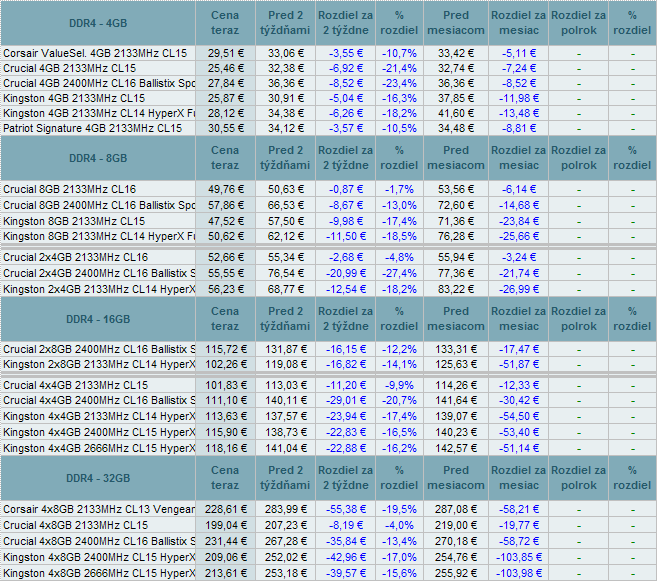This screenshot has height=581, width=657.
Task: Click the 28,12 € current price cell
Action: 225,114
